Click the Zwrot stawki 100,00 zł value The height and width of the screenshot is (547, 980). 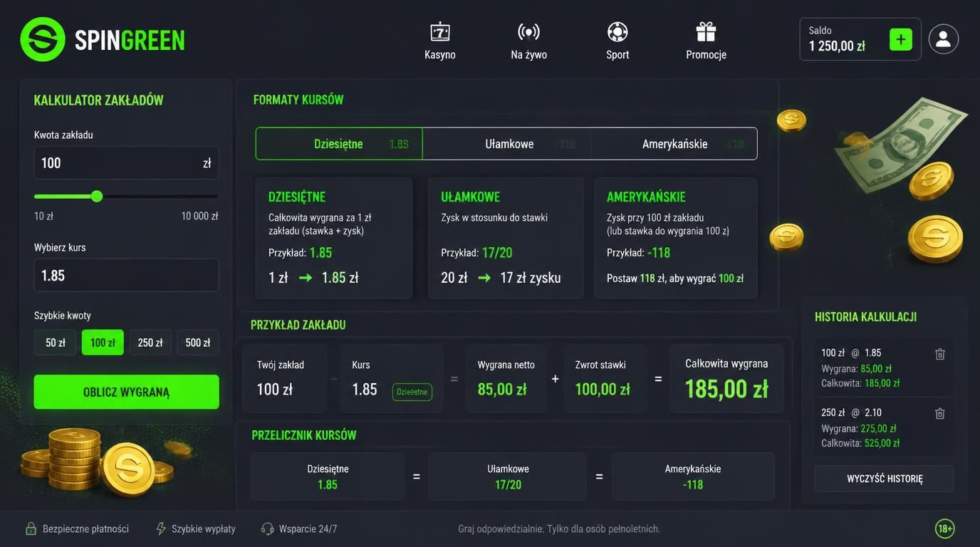point(603,390)
